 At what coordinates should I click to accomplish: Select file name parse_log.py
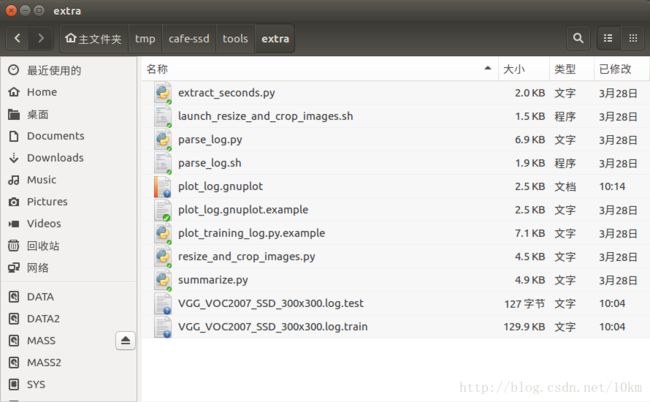[210, 140]
